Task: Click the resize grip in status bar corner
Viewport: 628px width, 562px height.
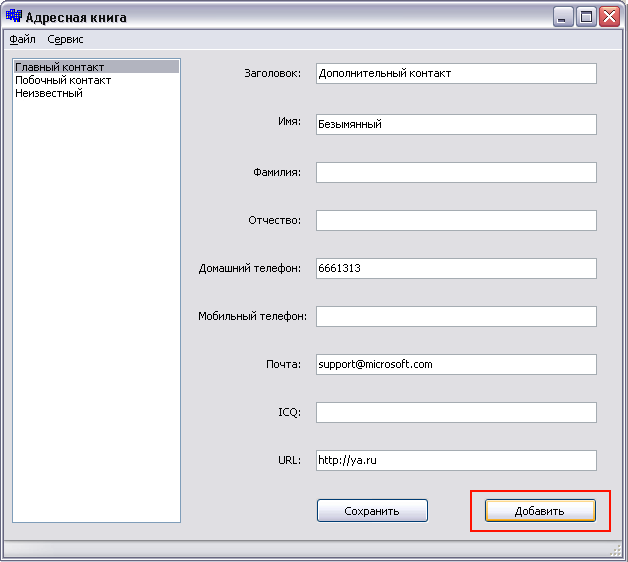Action: pyautogui.click(x=616, y=551)
